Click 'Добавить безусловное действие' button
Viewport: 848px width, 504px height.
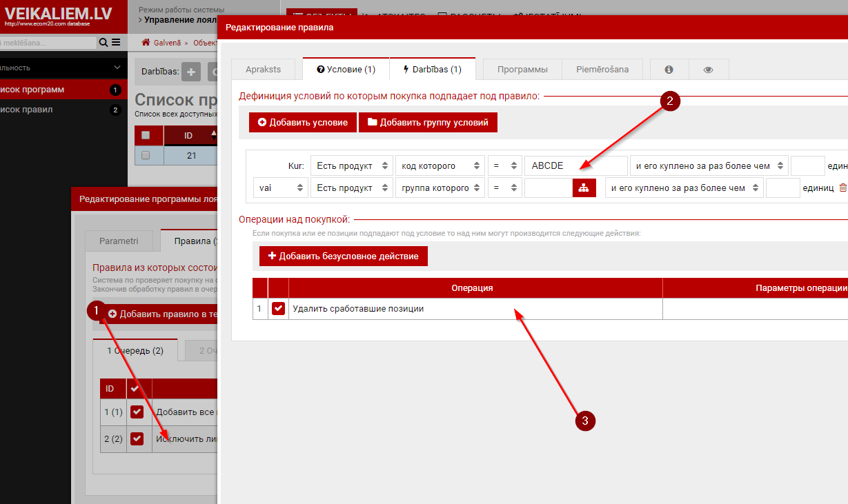(343, 256)
